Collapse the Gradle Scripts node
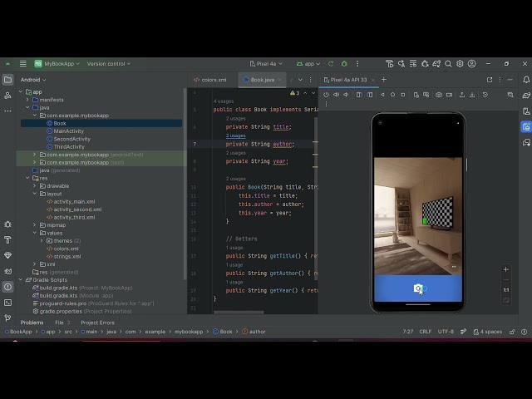Viewport: 532px width, 399px height. click(20, 280)
